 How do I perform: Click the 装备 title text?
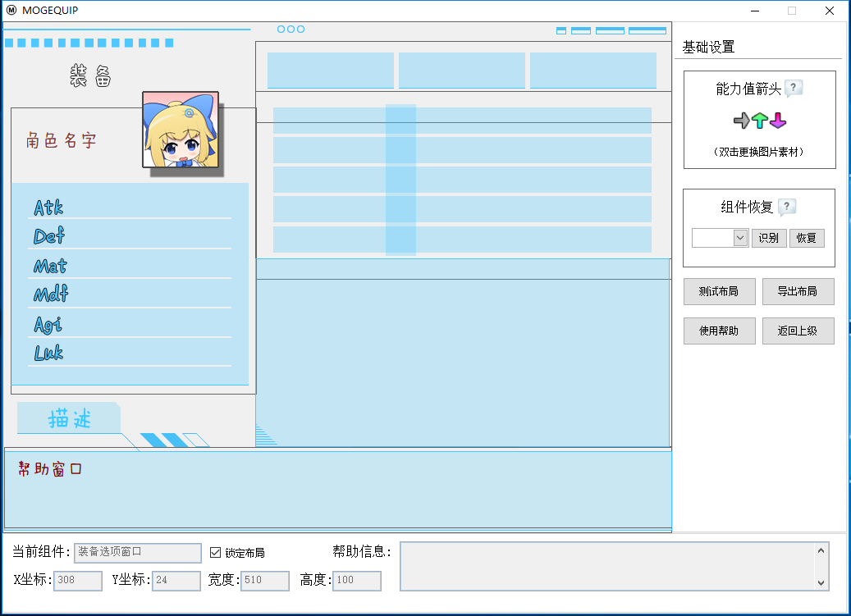pyautogui.click(x=90, y=75)
